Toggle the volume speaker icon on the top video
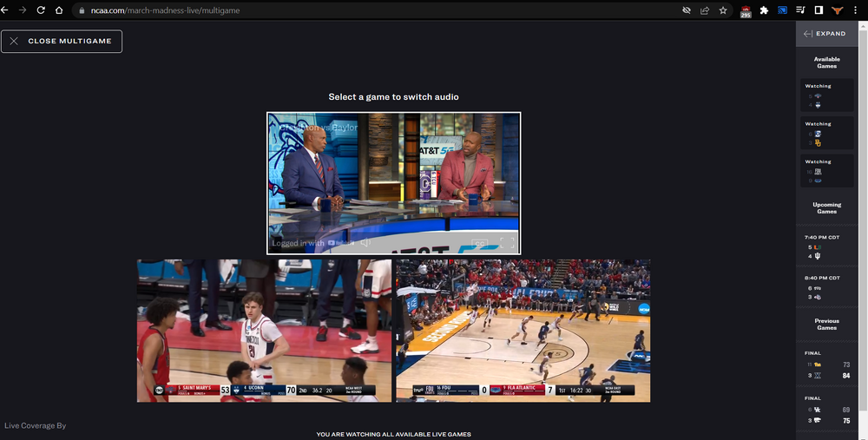The image size is (868, 440). pos(365,243)
